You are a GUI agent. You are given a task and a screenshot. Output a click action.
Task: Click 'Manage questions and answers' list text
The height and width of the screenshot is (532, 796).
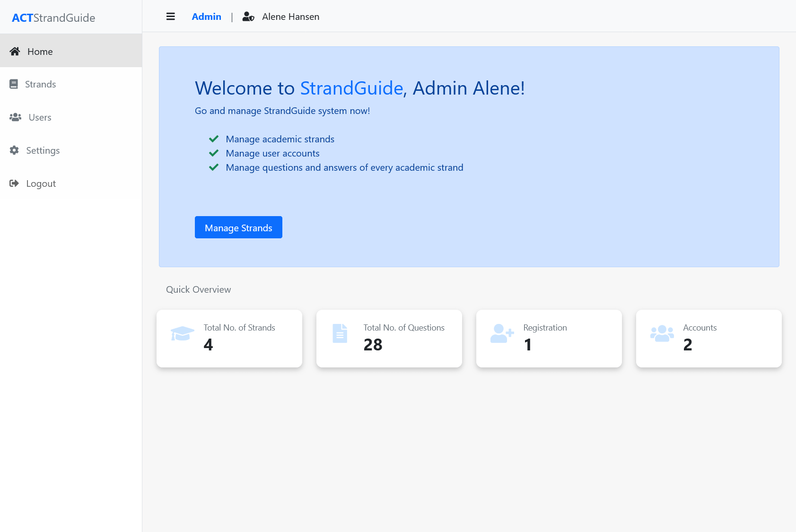(344, 167)
